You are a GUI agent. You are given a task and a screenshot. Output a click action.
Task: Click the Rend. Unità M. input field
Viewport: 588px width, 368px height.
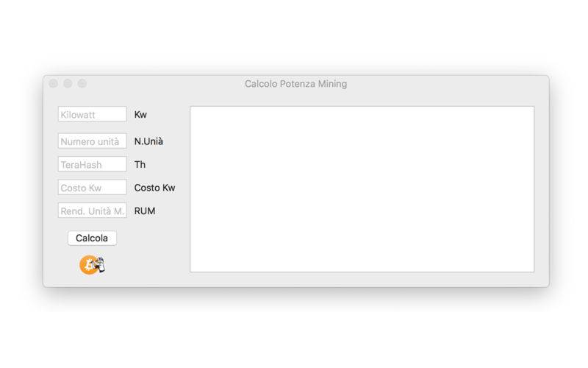[x=93, y=210]
